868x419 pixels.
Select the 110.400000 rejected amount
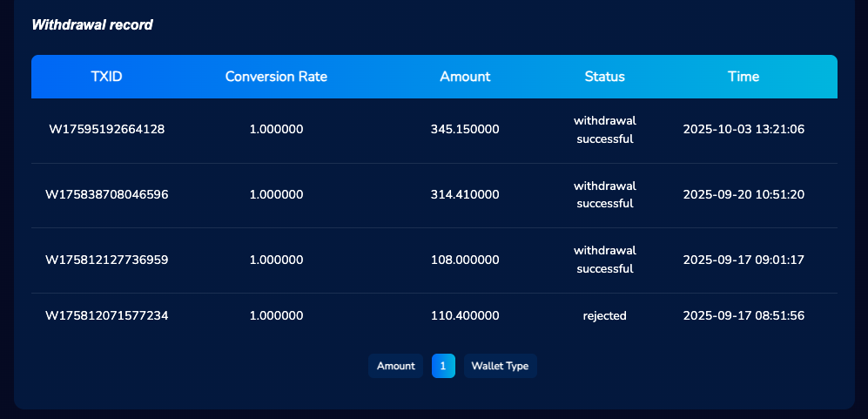click(465, 315)
